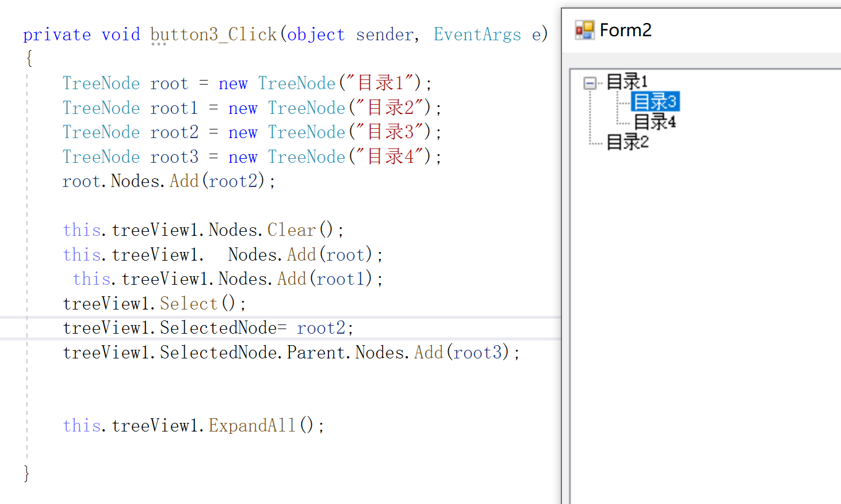Click inside the empty TreeView area
841x504 pixels.
(x=690, y=288)
